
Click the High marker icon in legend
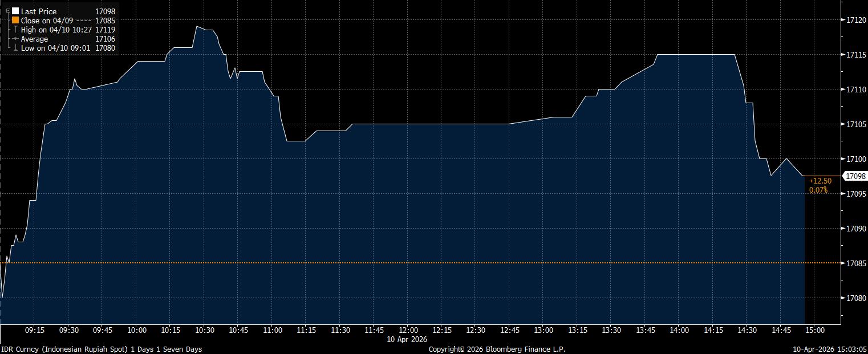tap(15, 30)
